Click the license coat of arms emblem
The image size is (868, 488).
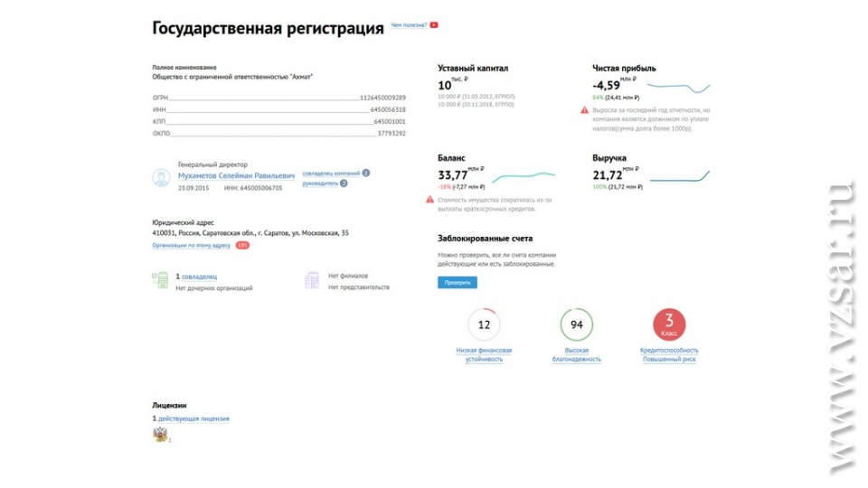pyautogui.click(x=161, y=435)
